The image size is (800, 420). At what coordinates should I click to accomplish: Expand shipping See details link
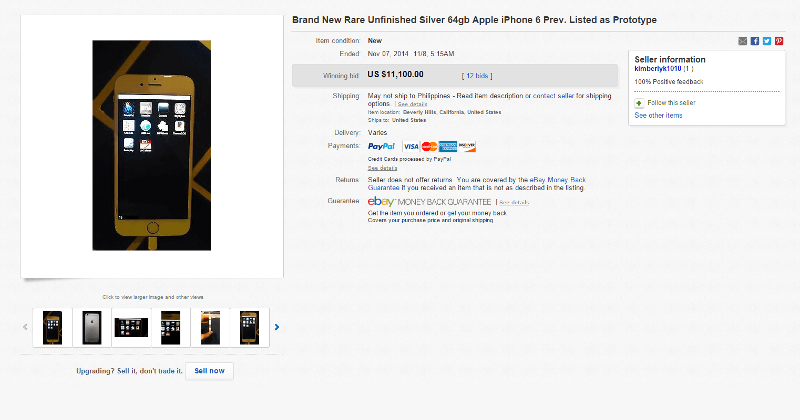coord(411,104)
